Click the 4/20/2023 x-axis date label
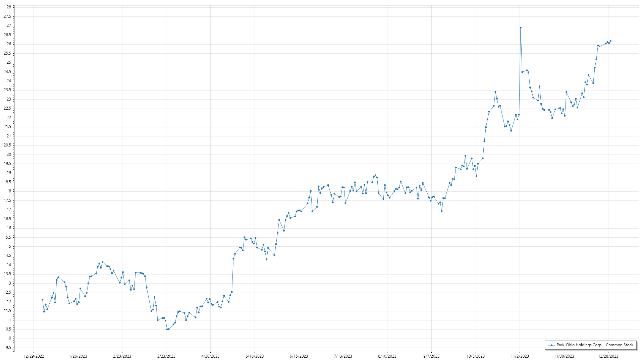Viewport: 644px width, 362px height. pyautogui.click(x=210, y=356)
